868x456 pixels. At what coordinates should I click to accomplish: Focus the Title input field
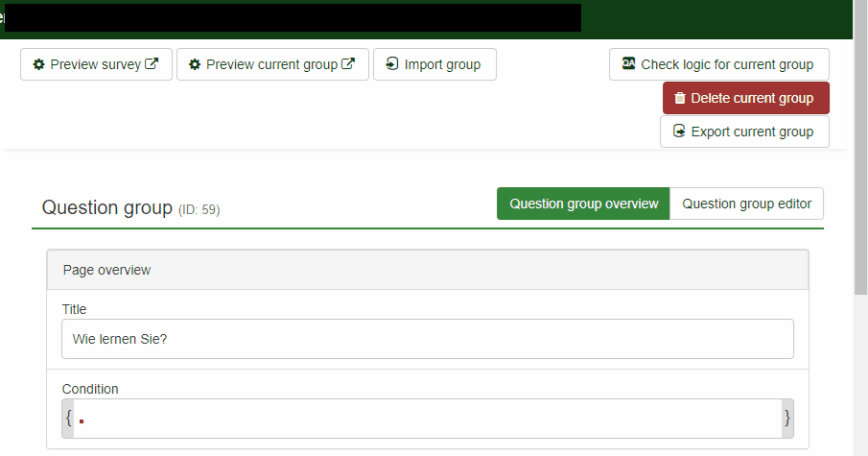click(x=428, y=339)
